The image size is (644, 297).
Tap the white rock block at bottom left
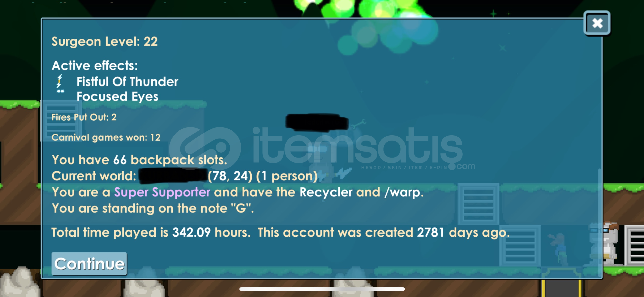point(19,283)
